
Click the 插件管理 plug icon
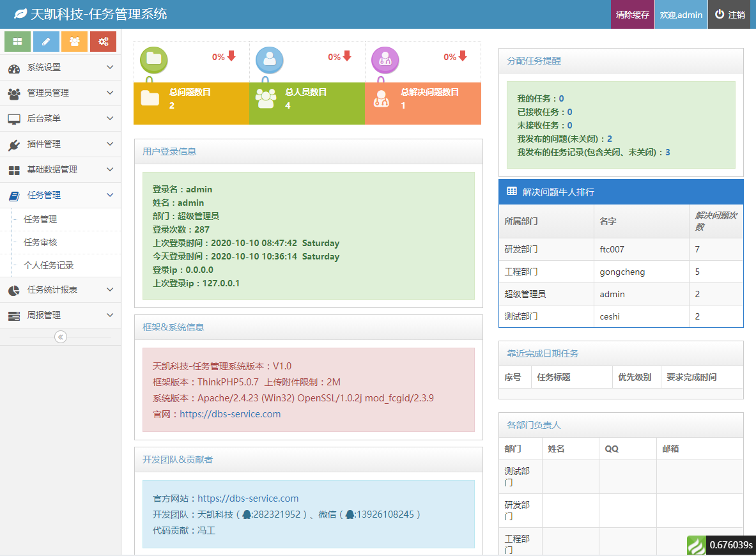click(14, 144)
